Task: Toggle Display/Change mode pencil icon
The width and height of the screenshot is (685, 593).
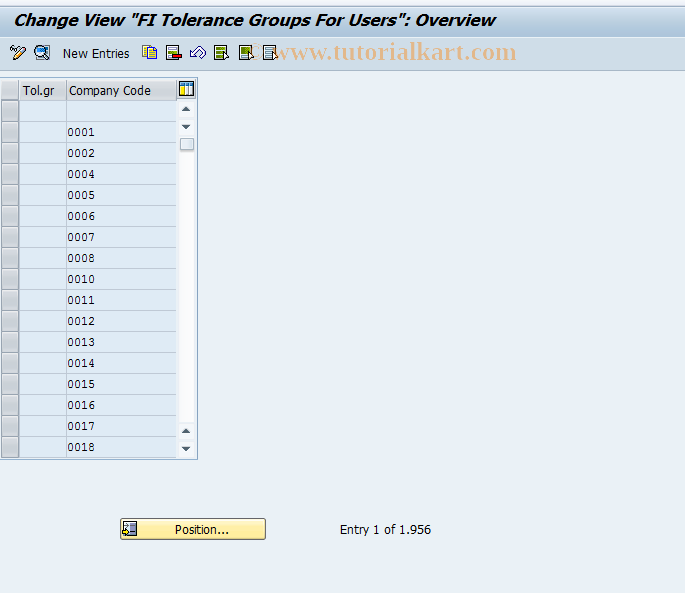Action: tap(17, 53)
